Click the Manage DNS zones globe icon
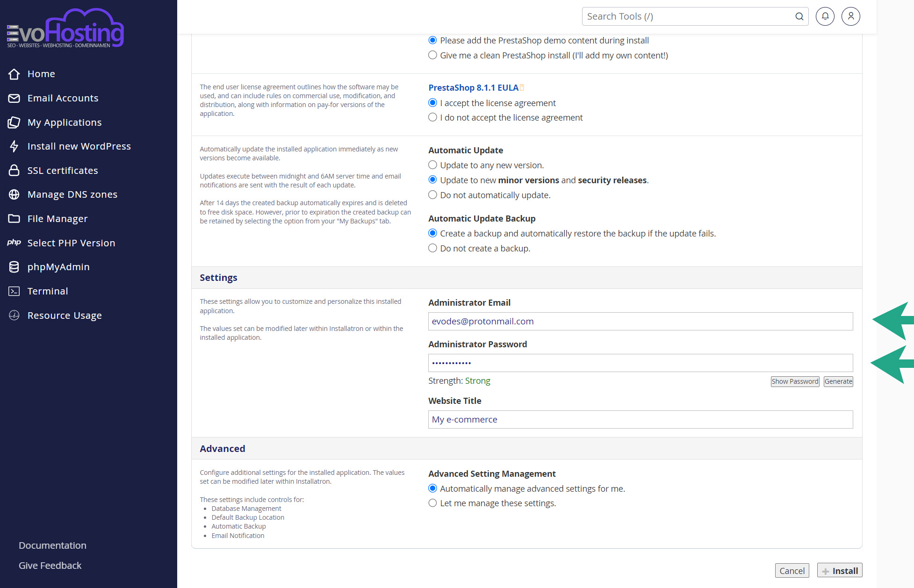914x588 pixels. coord(14,194)
